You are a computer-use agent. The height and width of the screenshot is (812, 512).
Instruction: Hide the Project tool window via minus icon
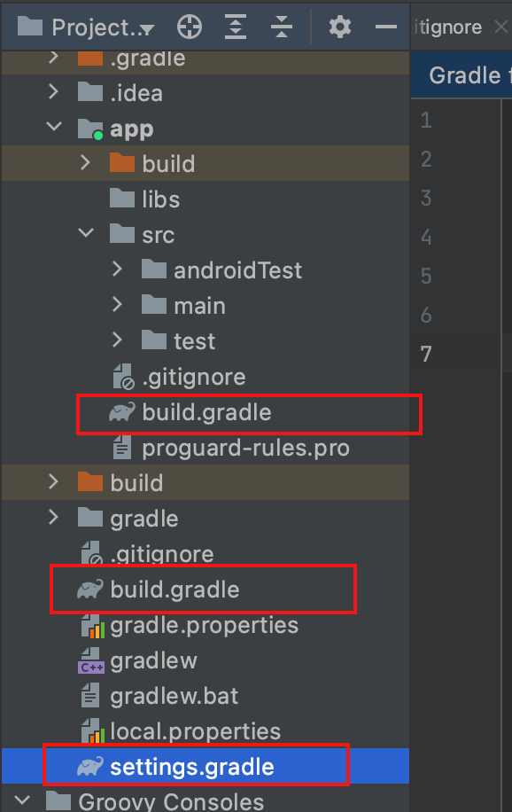[x=385, y=27]
